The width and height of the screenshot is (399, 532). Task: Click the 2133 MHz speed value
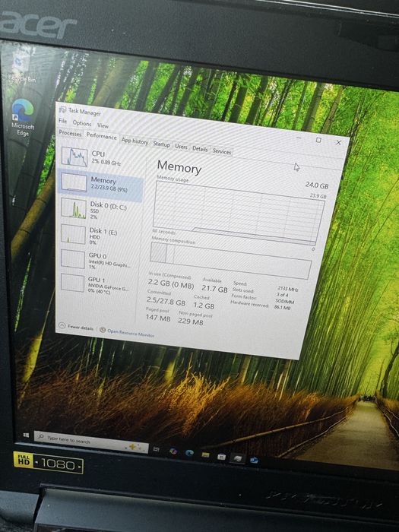pos(288,289)
